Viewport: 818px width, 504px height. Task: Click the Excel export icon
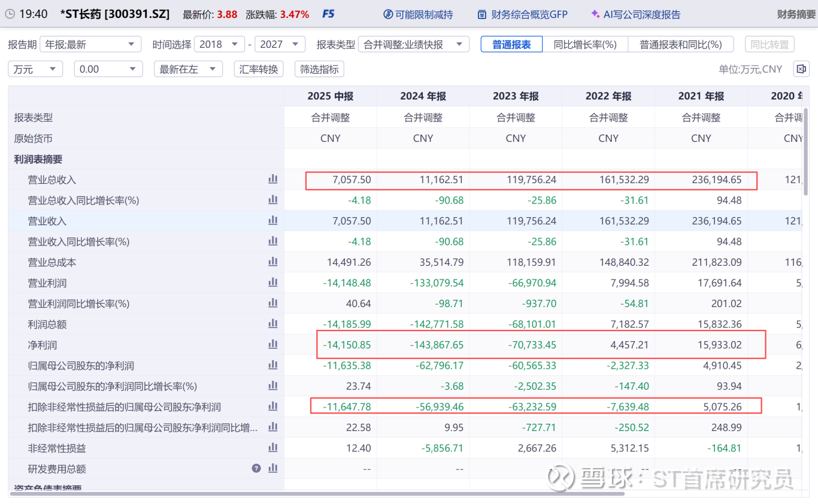pos(801,69)
